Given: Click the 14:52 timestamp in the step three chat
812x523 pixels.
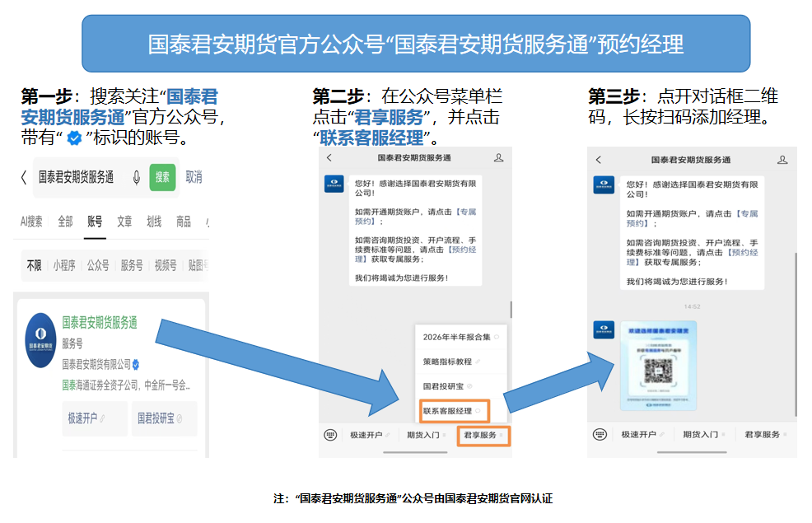Looking at the screenshot, I should [x=692, y=306].
